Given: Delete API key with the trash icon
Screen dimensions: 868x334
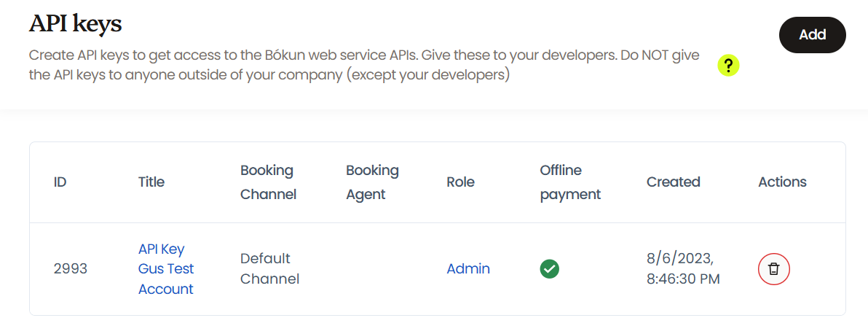Looking at the screenshot, I should pos(773,269).
